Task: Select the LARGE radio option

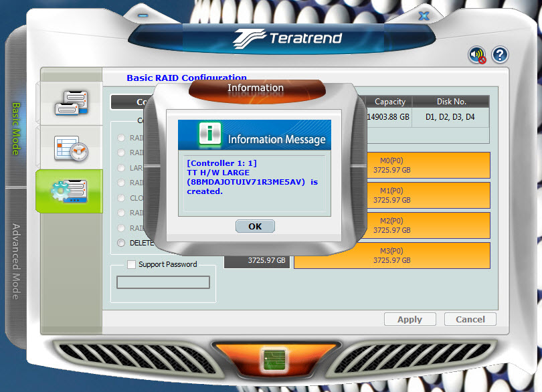Action: [x=121, y=168]
